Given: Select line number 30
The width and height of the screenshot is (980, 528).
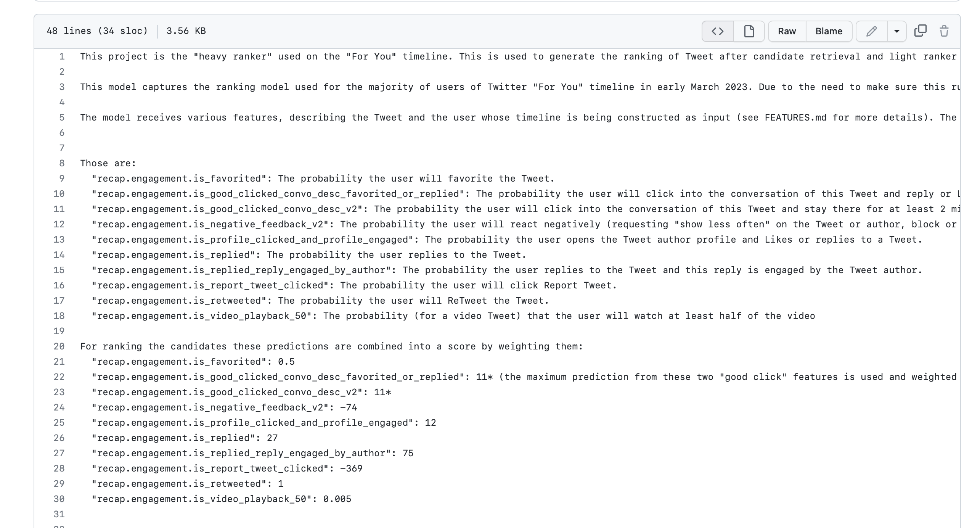Looking at the screenshot, I should click(x=59, y=499).
